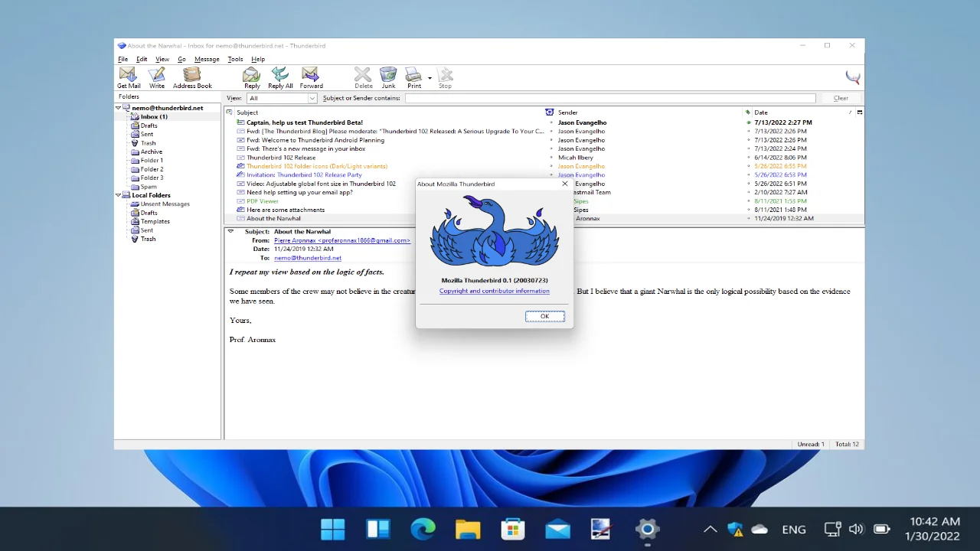Click the Delete toolbar icon

363,77
